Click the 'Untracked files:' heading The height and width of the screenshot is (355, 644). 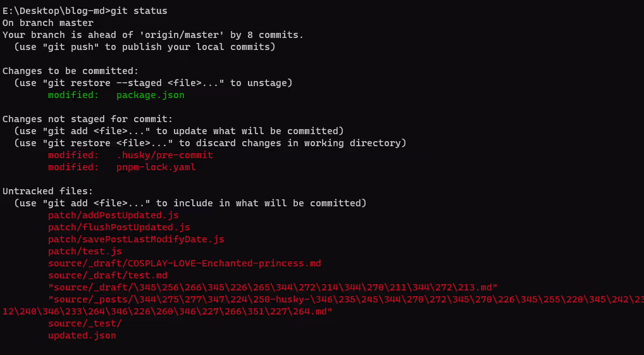click(48, 191)
